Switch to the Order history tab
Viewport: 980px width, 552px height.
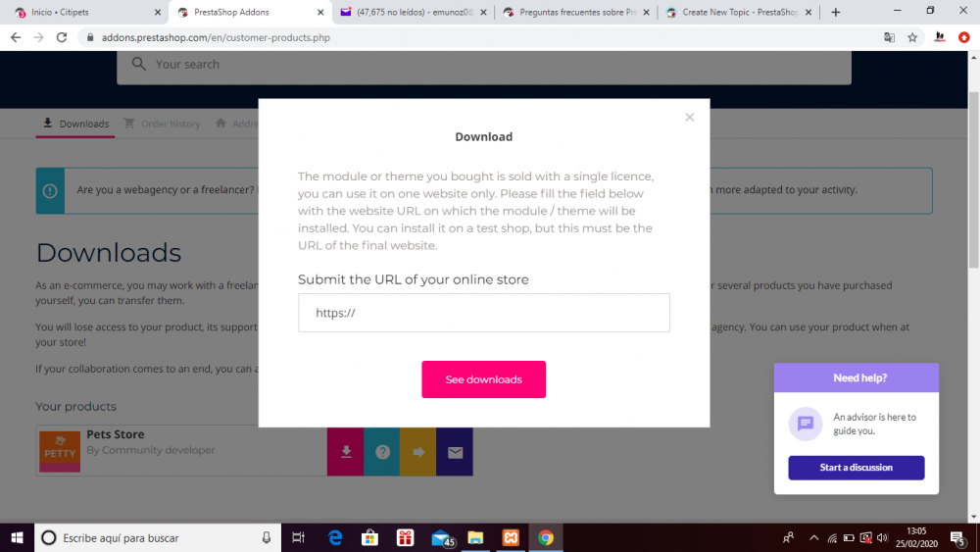pos(162,124)
